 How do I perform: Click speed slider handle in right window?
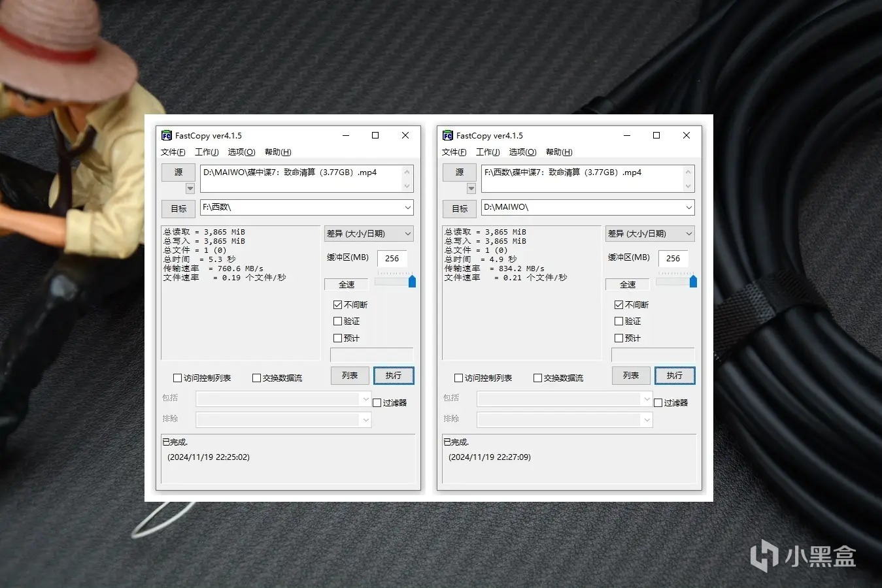coord(693,281)
